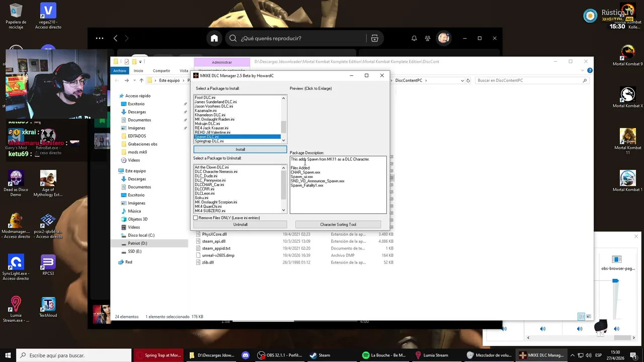Open Dead as Disco Demo icon
644x362 pixels.
(16, 184)
